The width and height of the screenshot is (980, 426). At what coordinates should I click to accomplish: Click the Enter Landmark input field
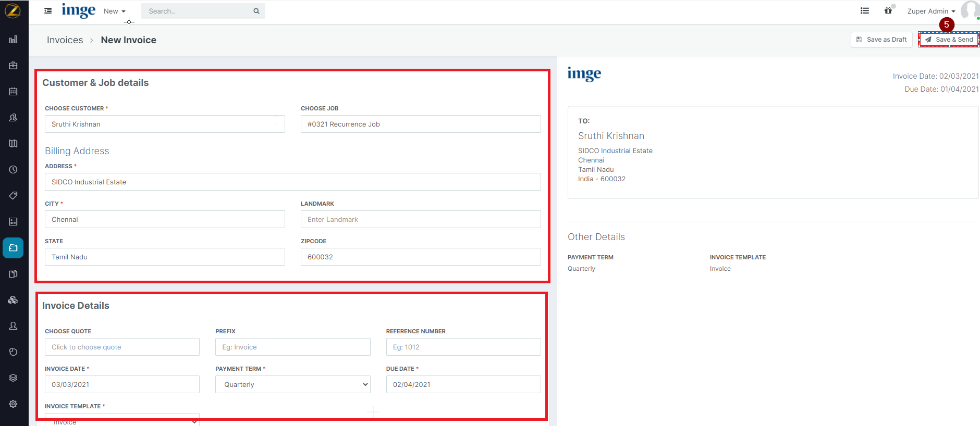pyautogui.click(x=420, y=219)
